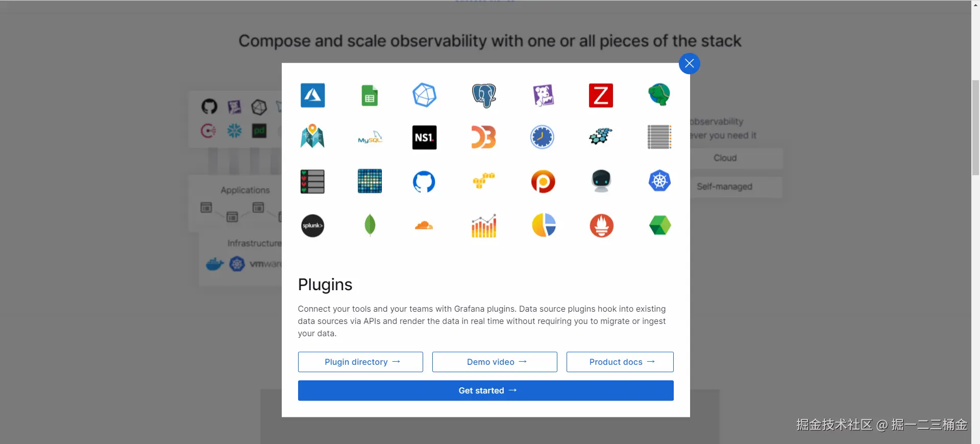Click the PostgreSQL elephant icon
Screen dimensions: 980x444
[484, 96]
